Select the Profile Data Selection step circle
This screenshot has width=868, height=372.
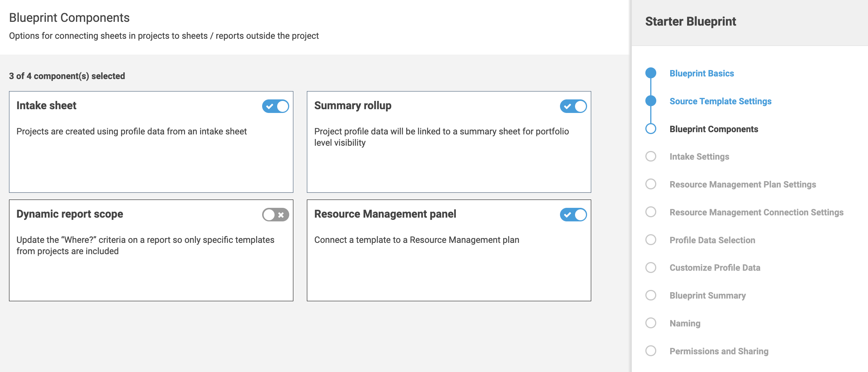click(651, 240)
